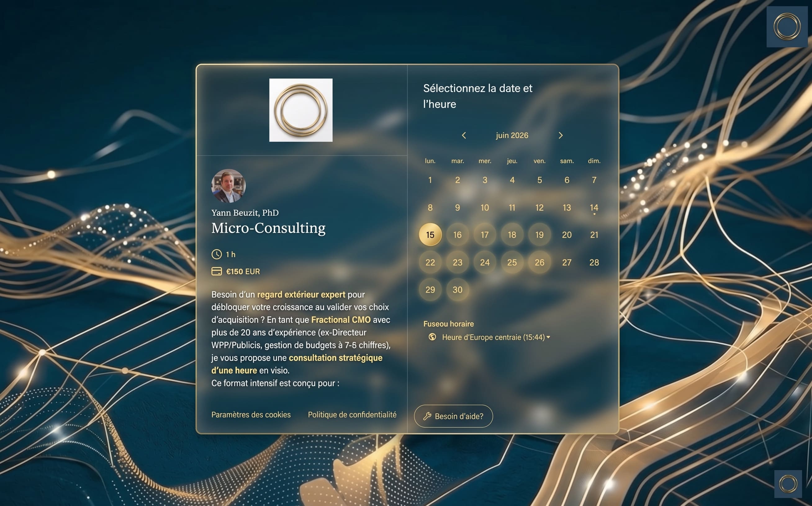
Task: Advance to next month with right chevron
Action: [x=561, y=135]
